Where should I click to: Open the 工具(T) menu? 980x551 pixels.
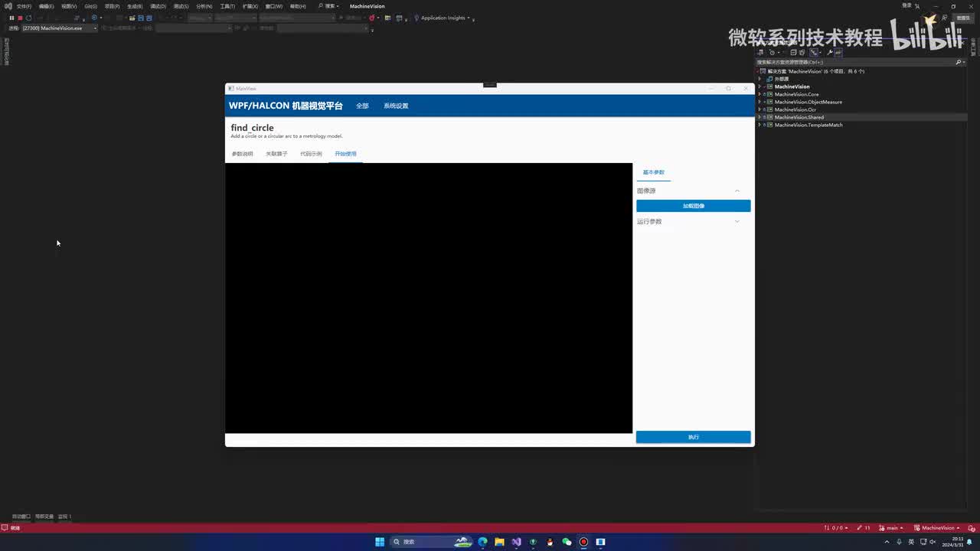pos(227,6)
